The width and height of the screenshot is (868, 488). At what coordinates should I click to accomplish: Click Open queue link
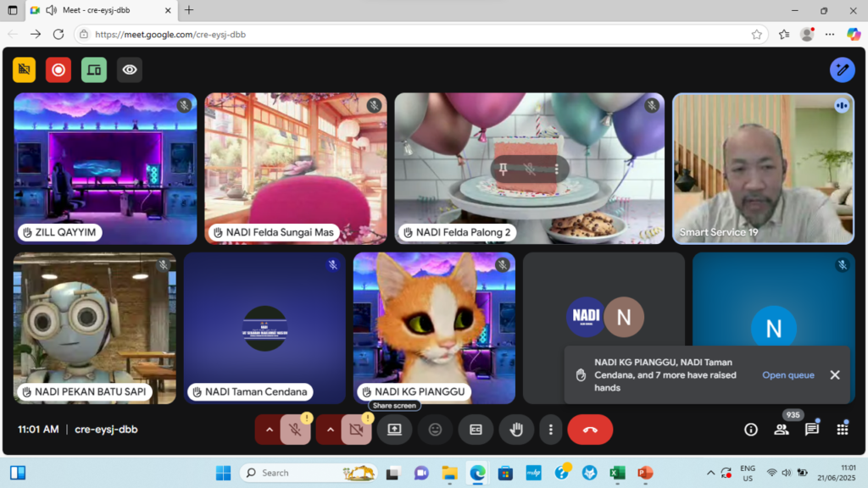point(787,375)
